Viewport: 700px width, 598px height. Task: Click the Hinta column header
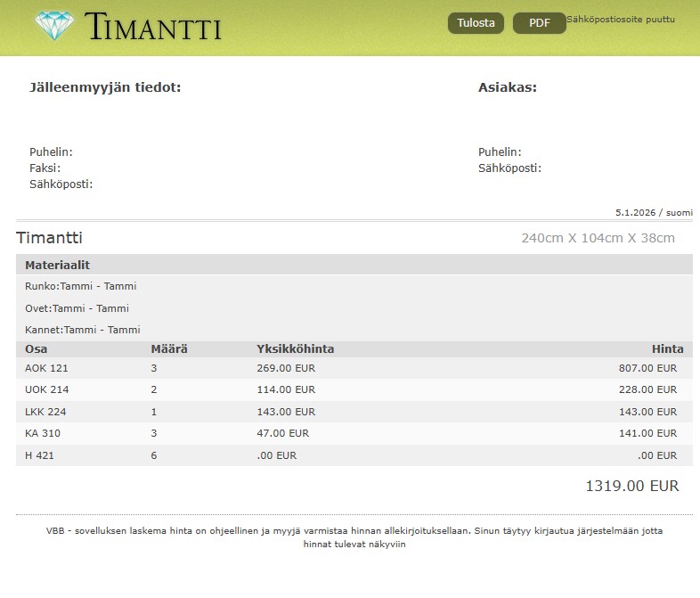[x=667, y=349]
